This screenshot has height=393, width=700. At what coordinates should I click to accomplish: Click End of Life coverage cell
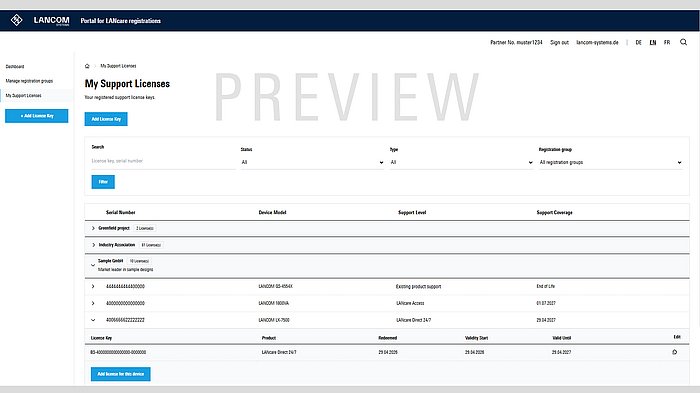click(546, 286)
